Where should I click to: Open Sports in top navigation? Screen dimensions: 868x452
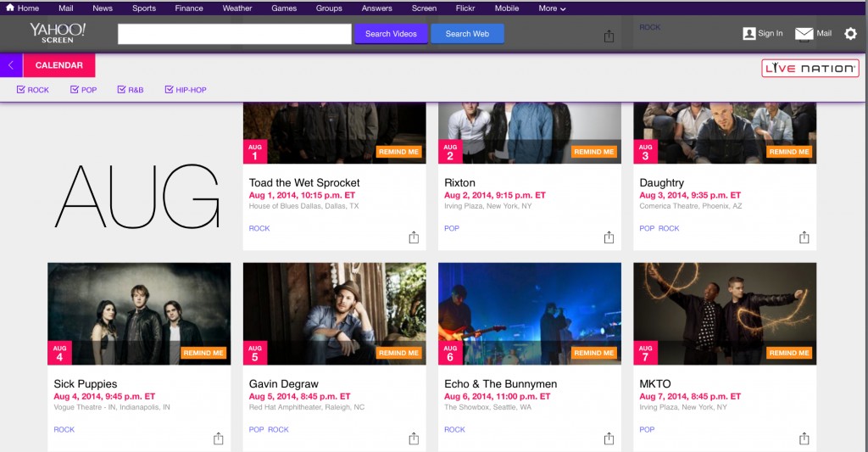pos(144,8)
